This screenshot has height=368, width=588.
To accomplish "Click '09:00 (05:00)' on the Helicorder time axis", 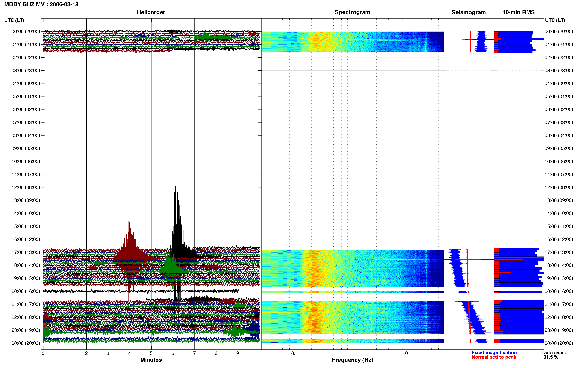I will [26, 148].
